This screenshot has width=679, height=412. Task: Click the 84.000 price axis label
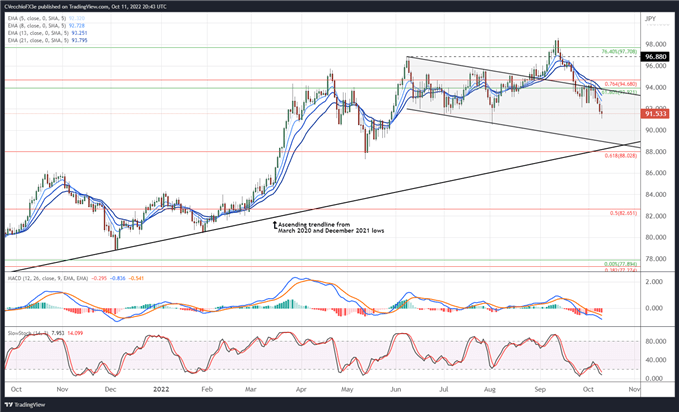656,195
